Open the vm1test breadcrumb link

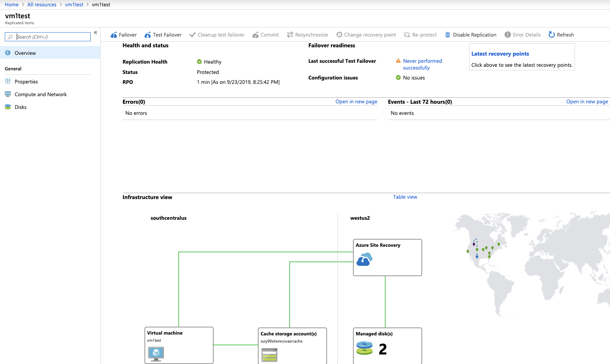pyautogui.click(x=74, y=5)
